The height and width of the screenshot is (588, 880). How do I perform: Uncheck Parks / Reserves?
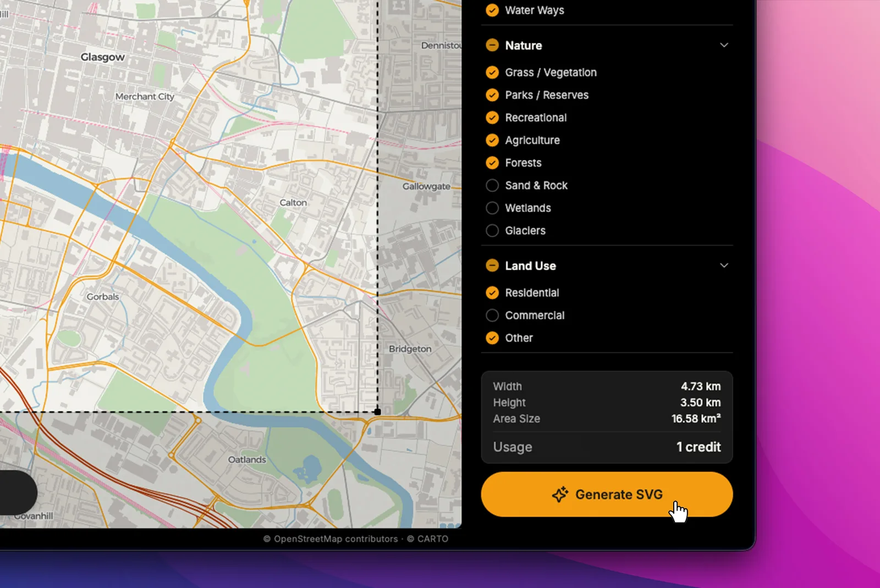point(492,95)
